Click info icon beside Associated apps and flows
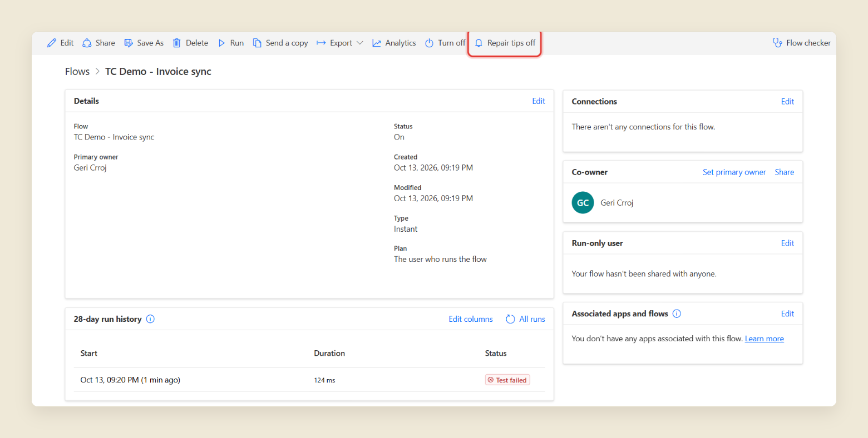 click(677, 313)
